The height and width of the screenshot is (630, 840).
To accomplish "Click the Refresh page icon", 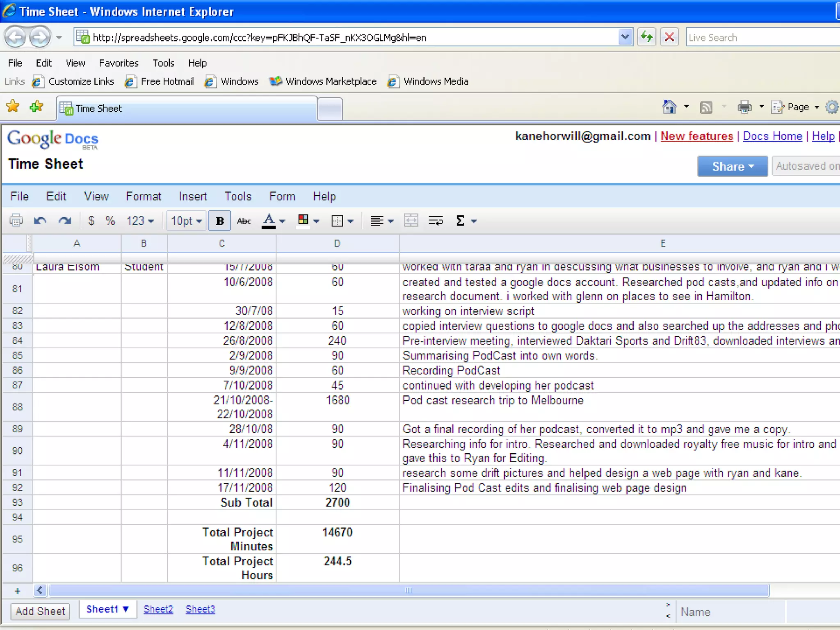I will [x=646, y=37].
